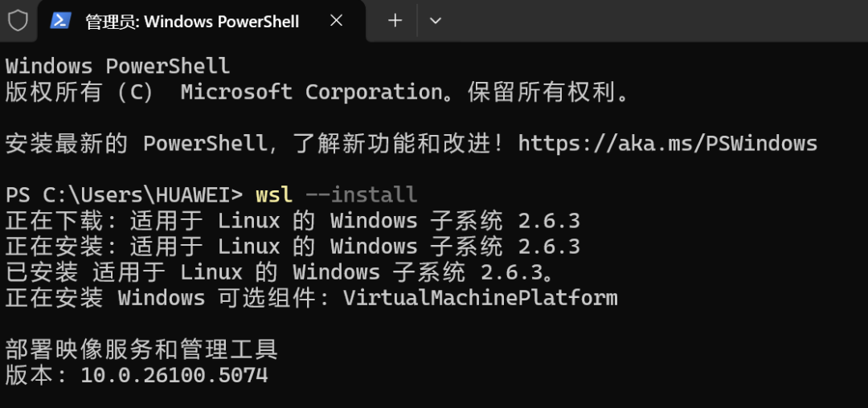The image size is (868, 408).
Task: Close the Windows PowerShell tab
Action: (x=337, y=21)
